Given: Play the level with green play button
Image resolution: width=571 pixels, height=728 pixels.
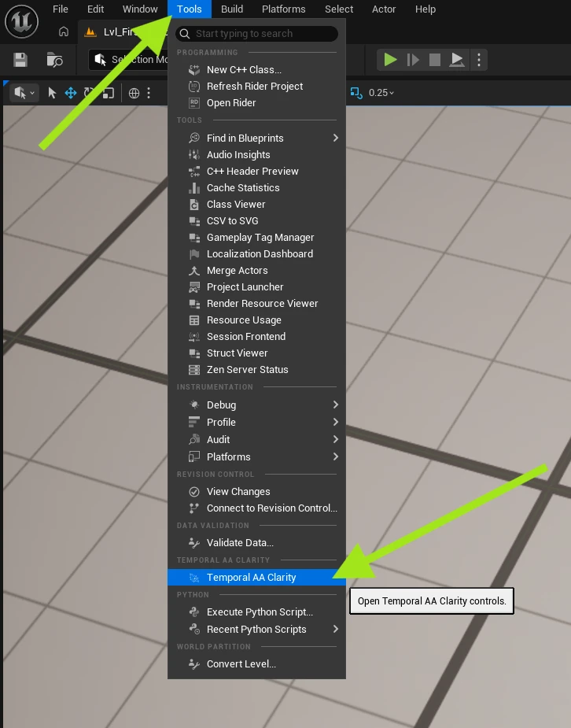Looking at the screenshot, I should pos(390,60).
